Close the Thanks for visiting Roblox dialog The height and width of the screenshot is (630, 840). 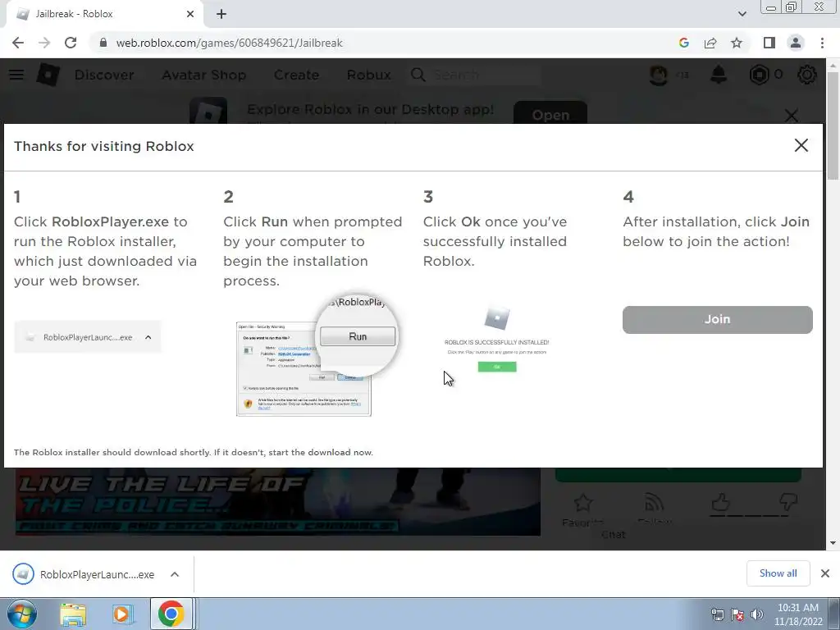(x=801, y=145)
